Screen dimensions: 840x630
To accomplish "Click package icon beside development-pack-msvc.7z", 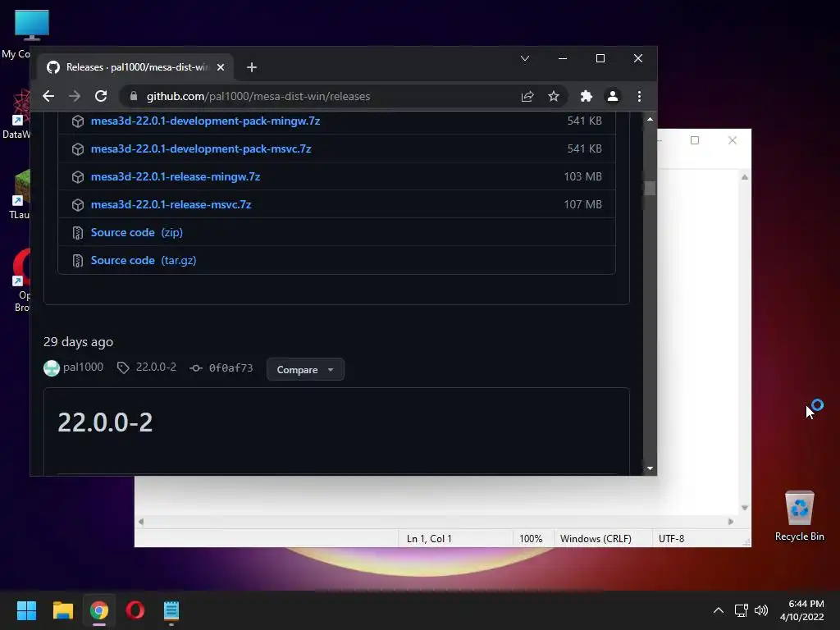I will click(78, 149).
